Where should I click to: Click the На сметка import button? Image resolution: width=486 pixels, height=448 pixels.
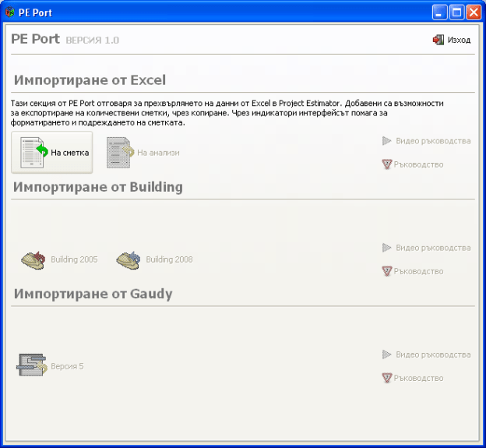pyautogui.click(x=51, y=152)
